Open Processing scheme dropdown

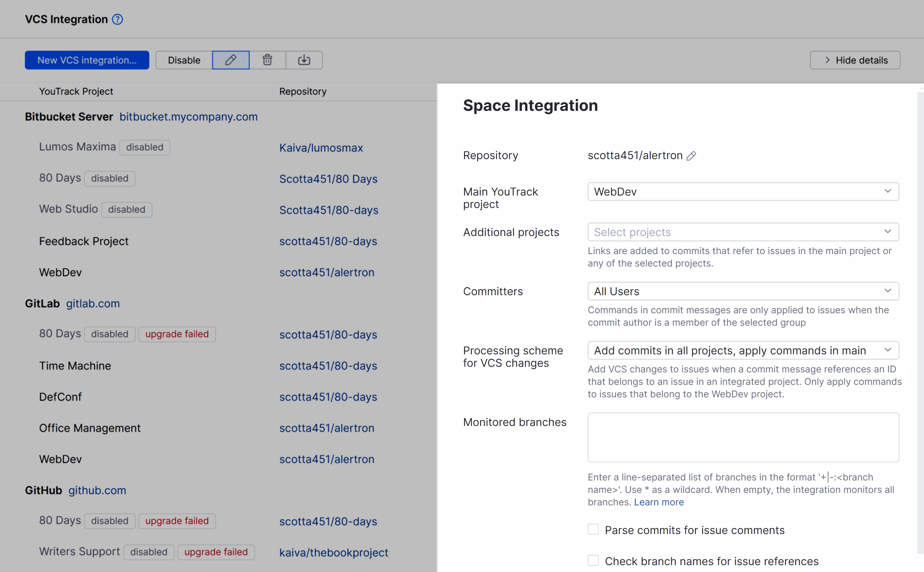743,350
